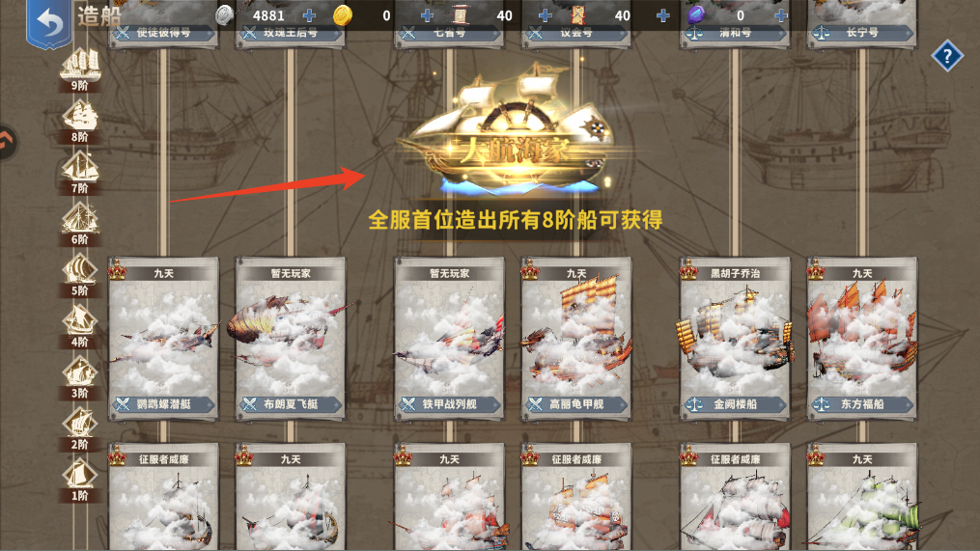Open the 布朗夏飞艇 ship card
Image resolution: width=980 pixels, height=551 pixels.
(291, 339)
